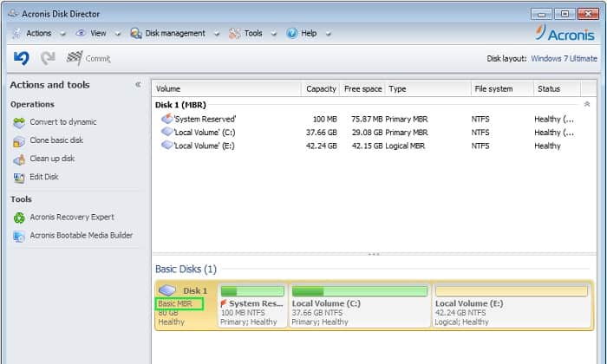Click the Acronis Disk Director title bar icon
This screenshot has height=364, width=607.
pyautogui.click(x=14, y=13)
